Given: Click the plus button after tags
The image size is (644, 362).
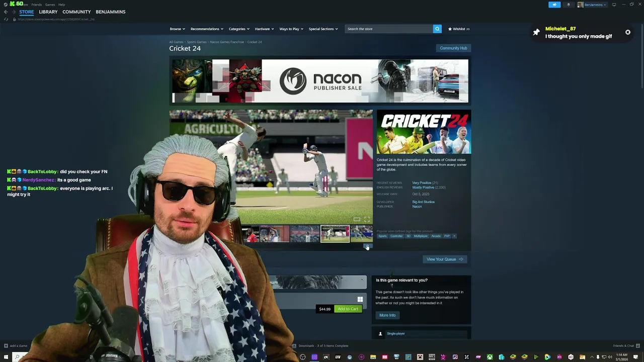Looking at the screenshot, I should pos(454,236).
